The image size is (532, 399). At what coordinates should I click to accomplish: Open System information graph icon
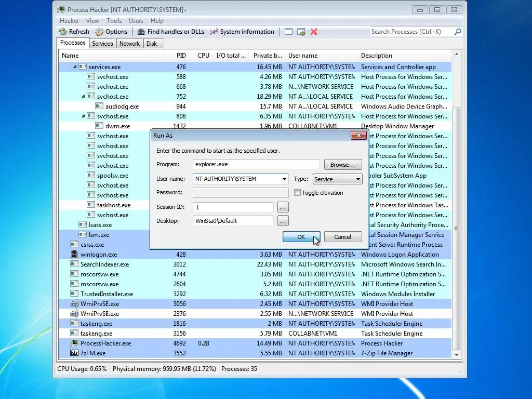point(214,32)
